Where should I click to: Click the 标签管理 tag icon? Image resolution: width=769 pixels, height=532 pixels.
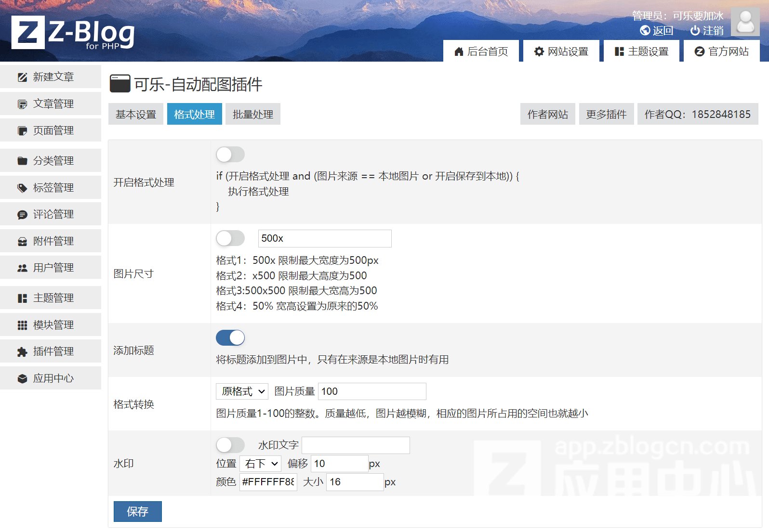(x=22, y=188)
